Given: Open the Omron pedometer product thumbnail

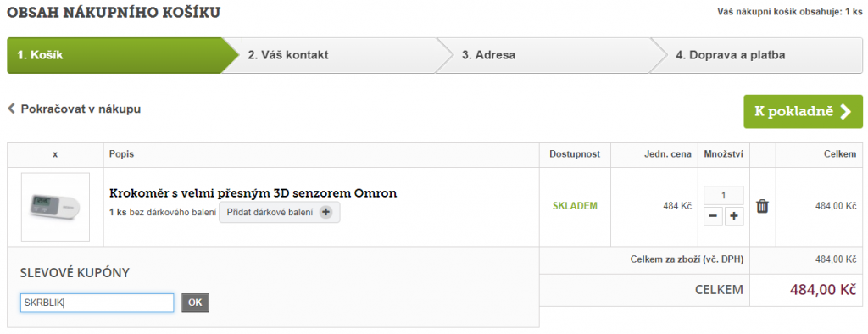Looking at the screenshot, I should coord(55,207).
